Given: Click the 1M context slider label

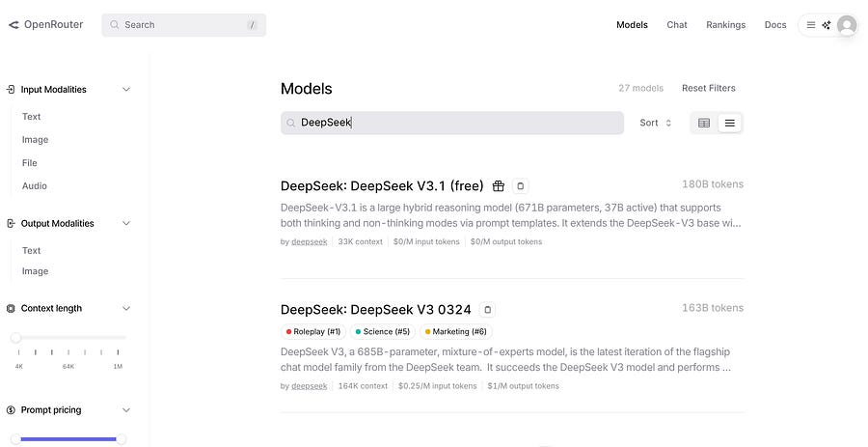Looking at the screenshot, I should [x=118, y=367].
